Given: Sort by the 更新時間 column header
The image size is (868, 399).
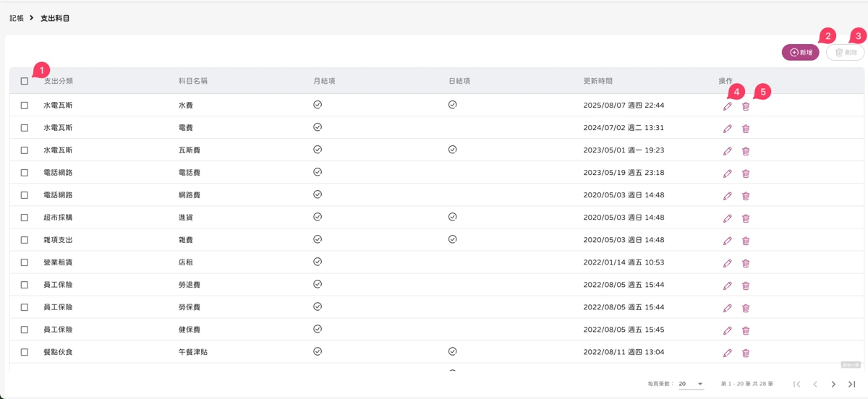Looking at the screenshot, I should tap(598, 81).
